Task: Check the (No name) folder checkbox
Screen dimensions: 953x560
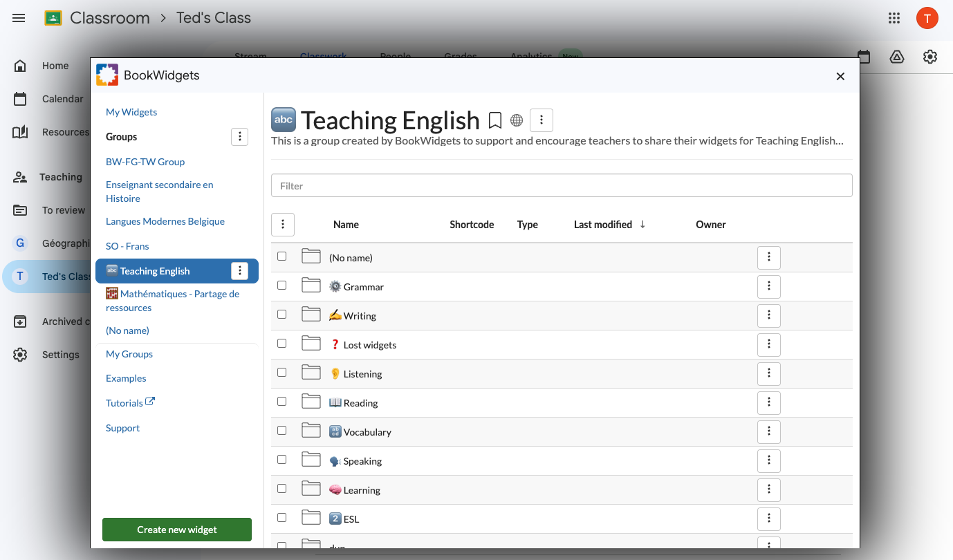Action: tap(281, 256)
